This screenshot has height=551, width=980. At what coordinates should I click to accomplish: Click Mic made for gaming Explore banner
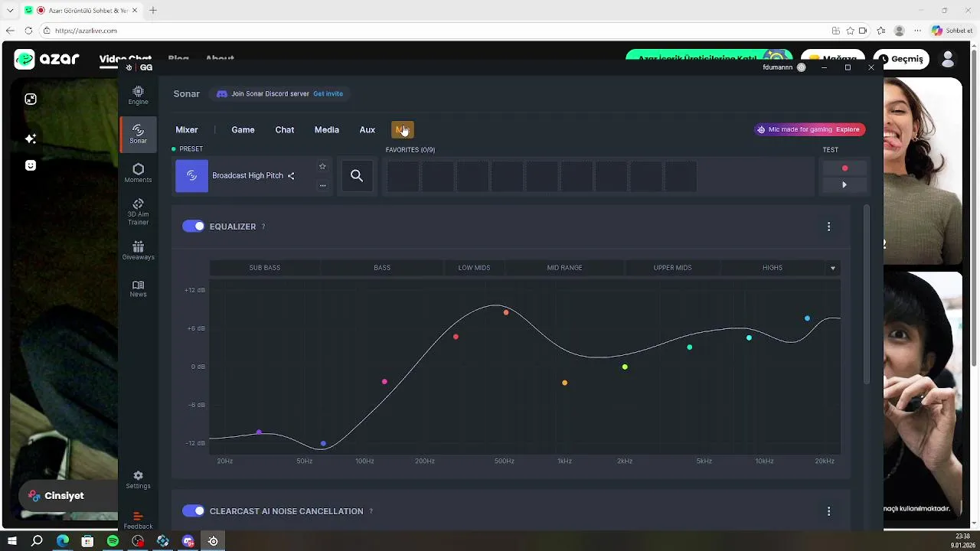(809, 129)
